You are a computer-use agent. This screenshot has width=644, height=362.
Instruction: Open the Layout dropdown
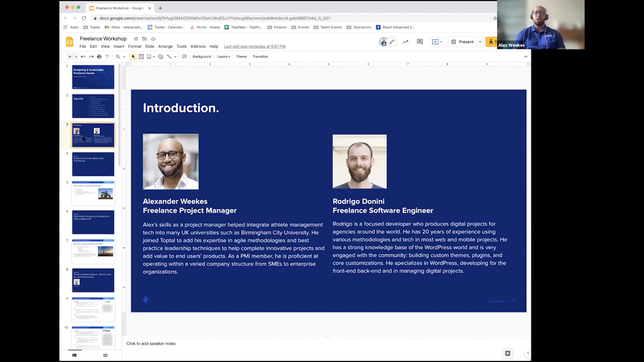tap(223, 57)
